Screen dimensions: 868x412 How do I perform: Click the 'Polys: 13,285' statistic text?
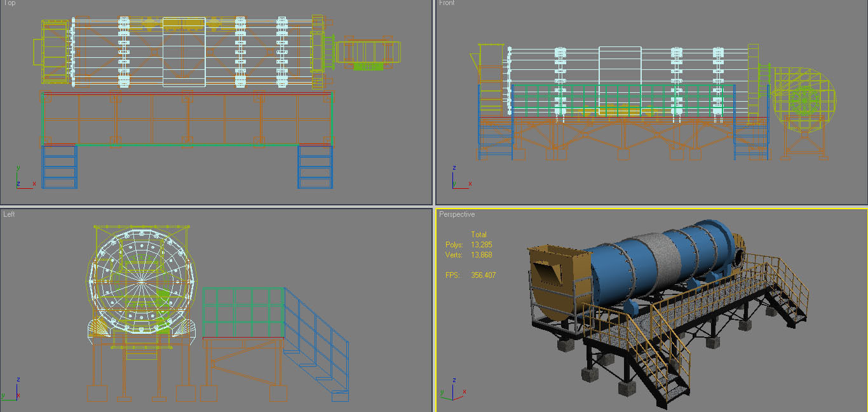point(469,245)
